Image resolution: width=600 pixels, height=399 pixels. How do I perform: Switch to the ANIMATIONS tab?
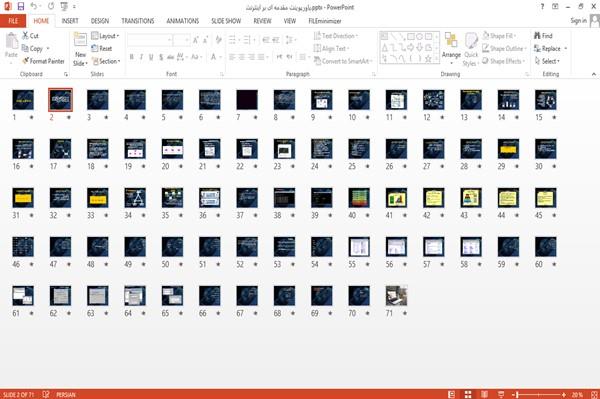point(183,21)
